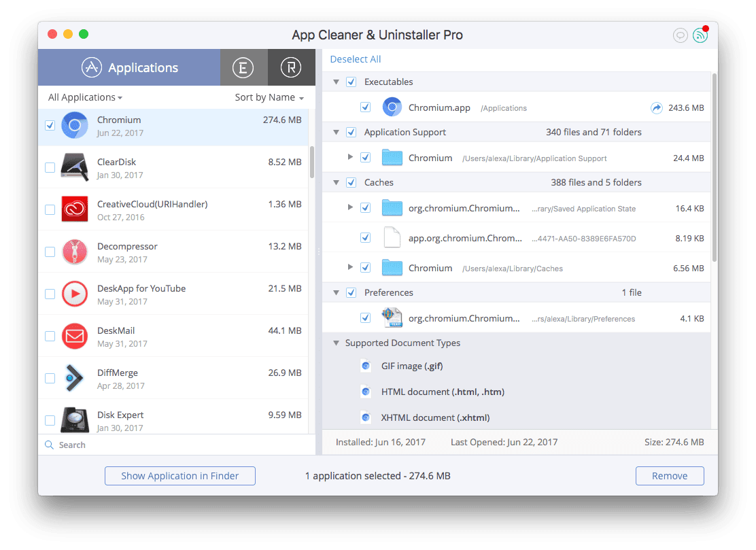Check the DeskApp for YouTube checkbox
Image resolution: width=756 pixels, height=550 pixels.
[x=50, y=294]
